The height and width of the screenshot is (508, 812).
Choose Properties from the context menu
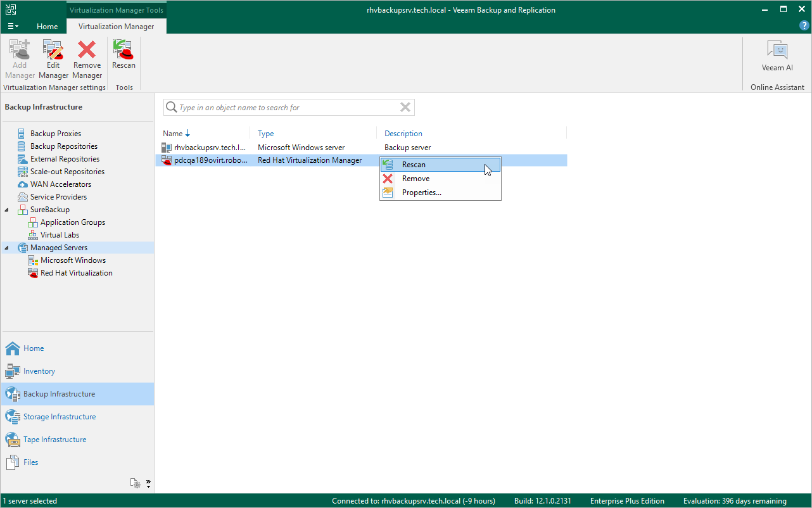click(440, 193)
